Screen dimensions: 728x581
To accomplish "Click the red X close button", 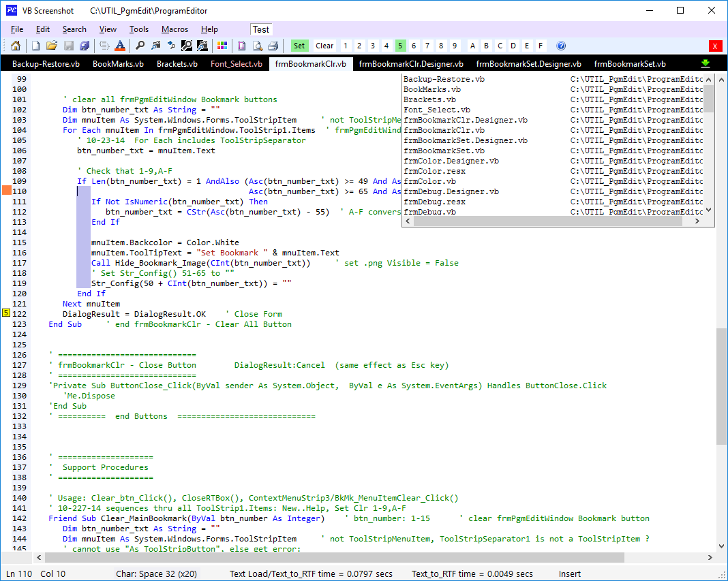I will click(x=715, y=46).
